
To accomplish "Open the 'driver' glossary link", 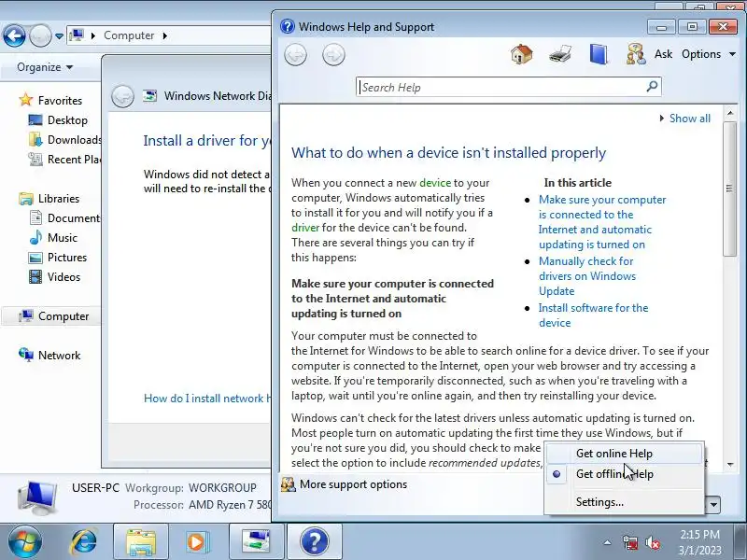I will tap(305, 228).
